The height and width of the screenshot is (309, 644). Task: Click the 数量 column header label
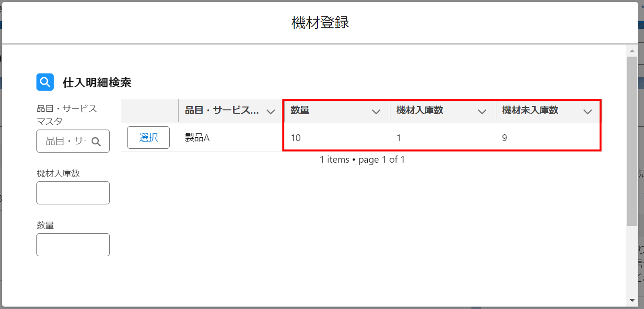(300, 110)
